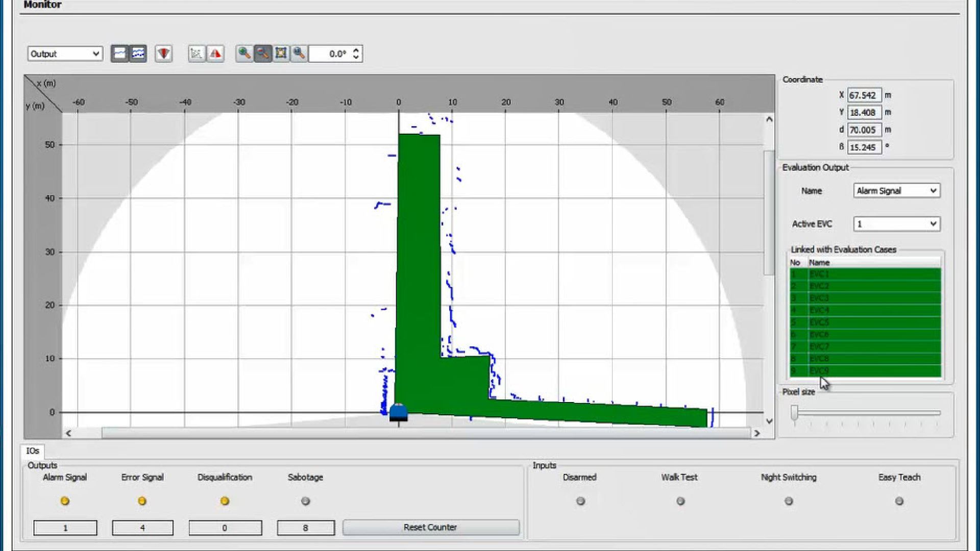
Task: Toggle the single scan line display icon
Action: pos(119,54)
